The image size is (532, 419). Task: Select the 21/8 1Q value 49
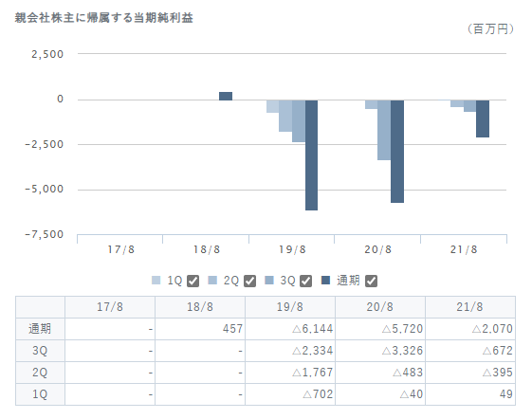pyautogui.click(x=470, y=394)
